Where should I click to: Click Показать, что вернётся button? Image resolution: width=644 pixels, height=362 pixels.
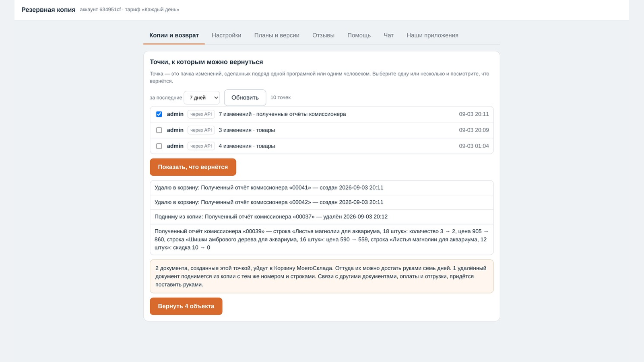click(193, 167)
